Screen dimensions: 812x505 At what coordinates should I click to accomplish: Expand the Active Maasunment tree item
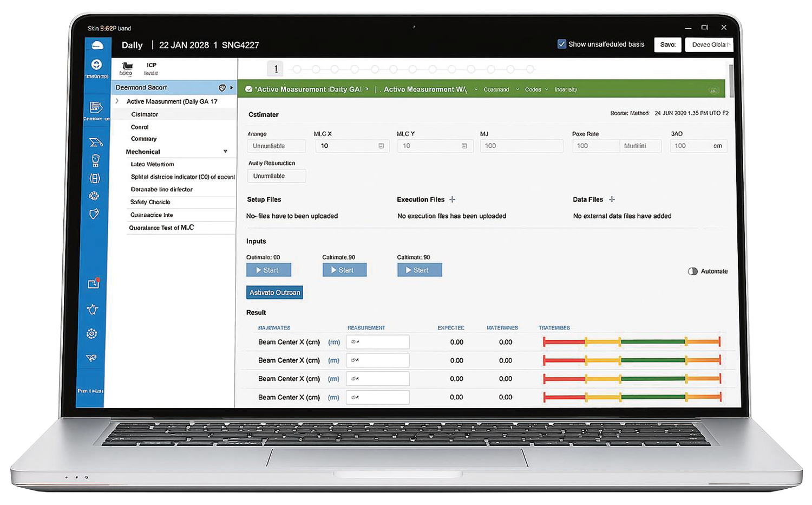(x=117, y=101)
